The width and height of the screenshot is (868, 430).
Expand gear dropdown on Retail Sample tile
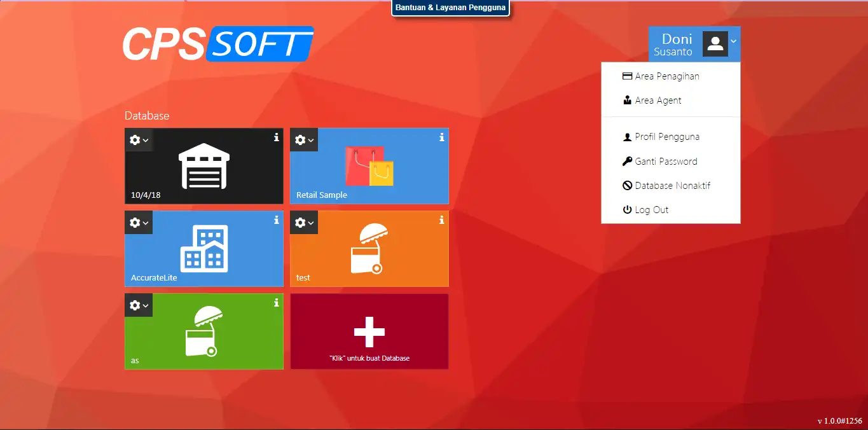point(304,140)
